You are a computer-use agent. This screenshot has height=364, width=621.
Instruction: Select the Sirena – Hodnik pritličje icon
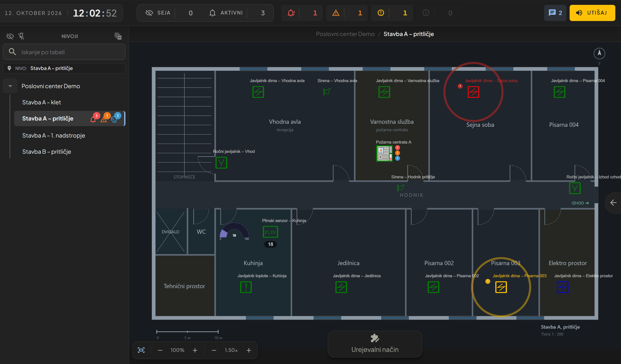coord(401,188)
